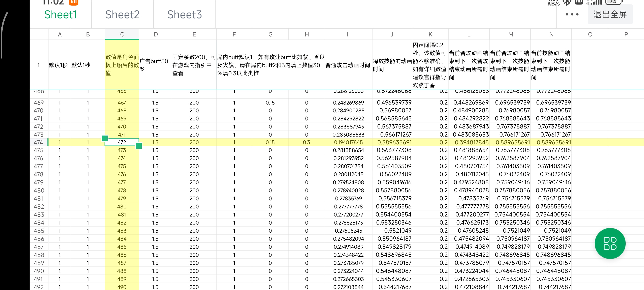
Task: Switch to the Sheet2 tab
Action: [122, 14]
